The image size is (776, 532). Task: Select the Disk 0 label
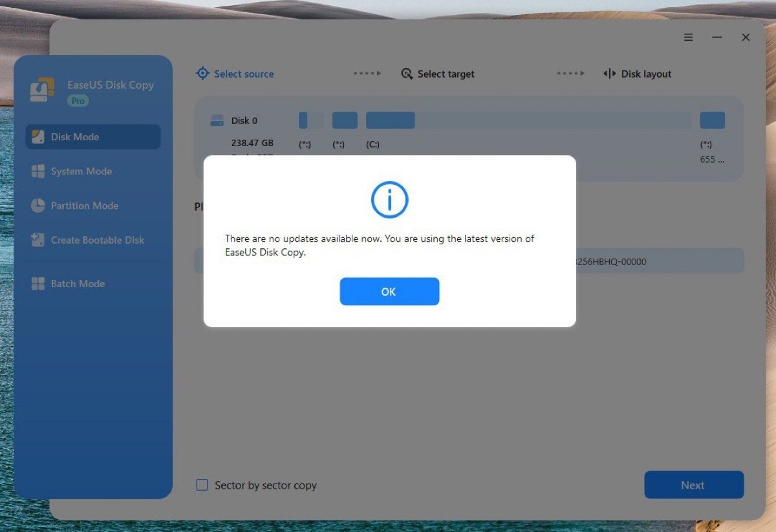point(244,121)
